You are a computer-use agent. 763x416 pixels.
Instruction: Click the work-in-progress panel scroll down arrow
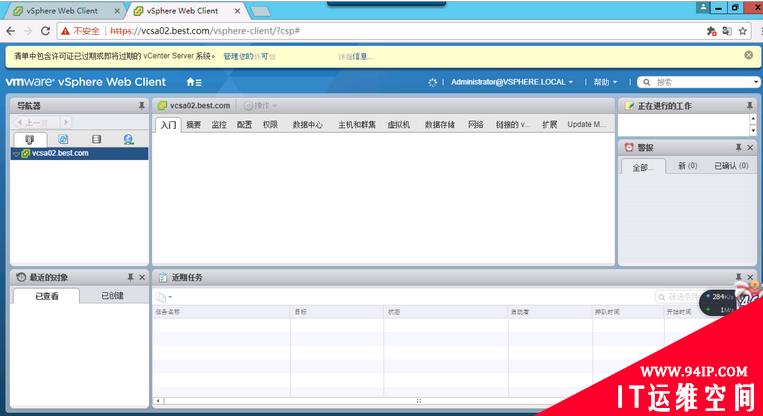tap(754, 131)
